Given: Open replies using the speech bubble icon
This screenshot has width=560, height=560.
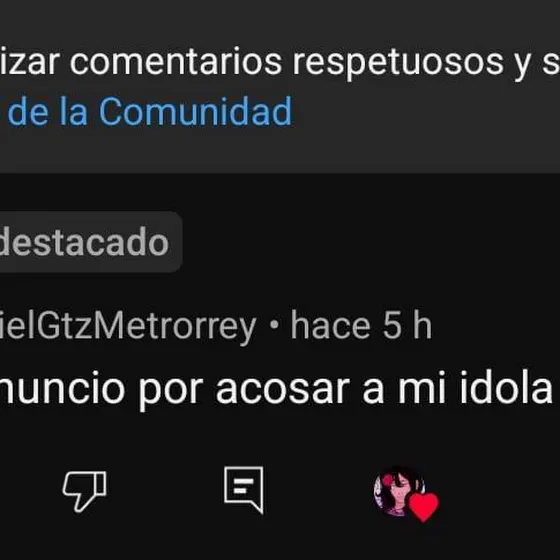Looking at the screenshot, I should [244, 490].
